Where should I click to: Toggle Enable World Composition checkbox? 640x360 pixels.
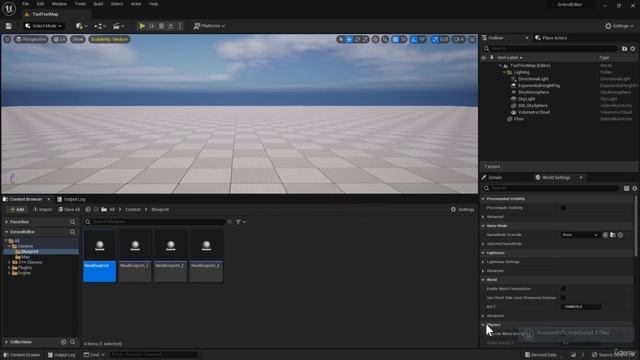pos(563,289)
